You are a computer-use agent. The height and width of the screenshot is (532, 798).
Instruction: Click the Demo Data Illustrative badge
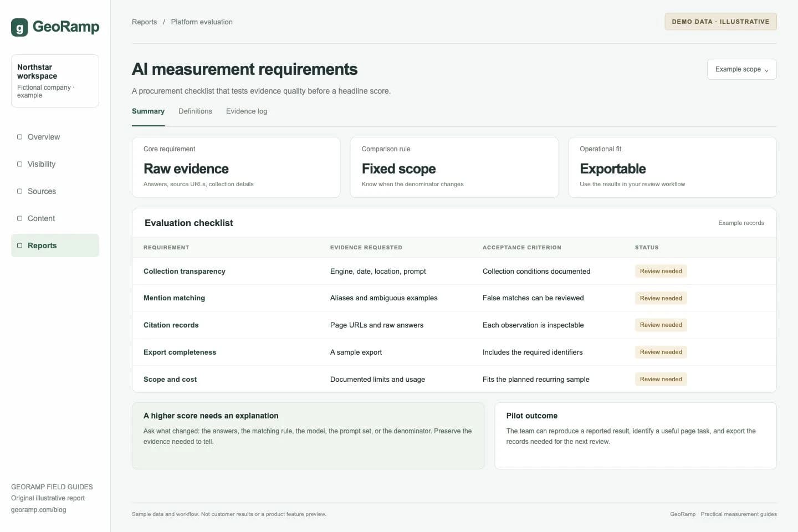720,22
